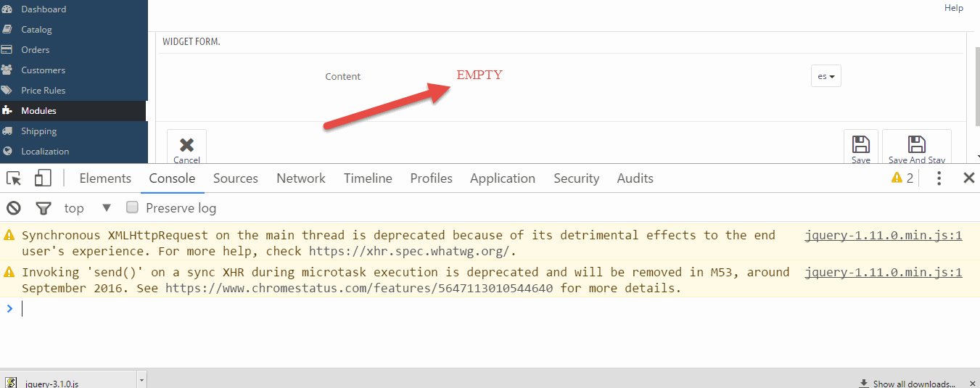The width and height of the screenshot is (980, 388).
Task: Click the Shipping truck icon
Action: 7,131
